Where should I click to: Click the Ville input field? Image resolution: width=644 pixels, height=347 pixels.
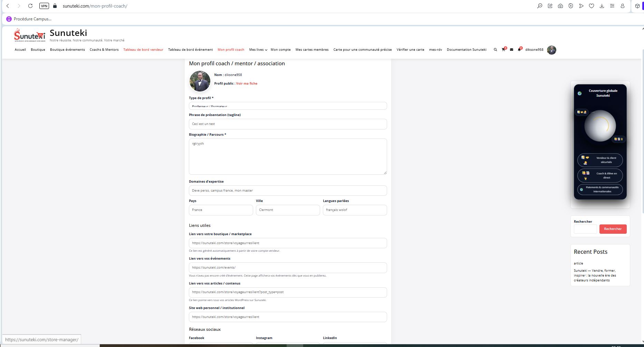[288, 210]
